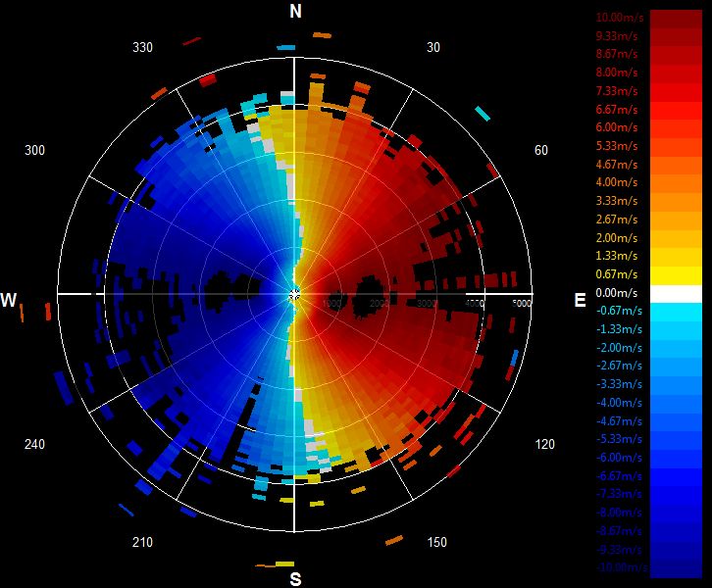Viewport: 712px width, 588px height.
Task: Select the 150 degree azimuth label
Action: click(x=436, y=542)
